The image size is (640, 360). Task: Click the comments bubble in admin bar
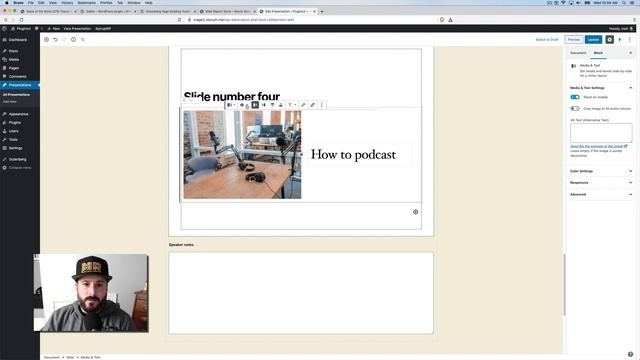click(x=37, y=29)
